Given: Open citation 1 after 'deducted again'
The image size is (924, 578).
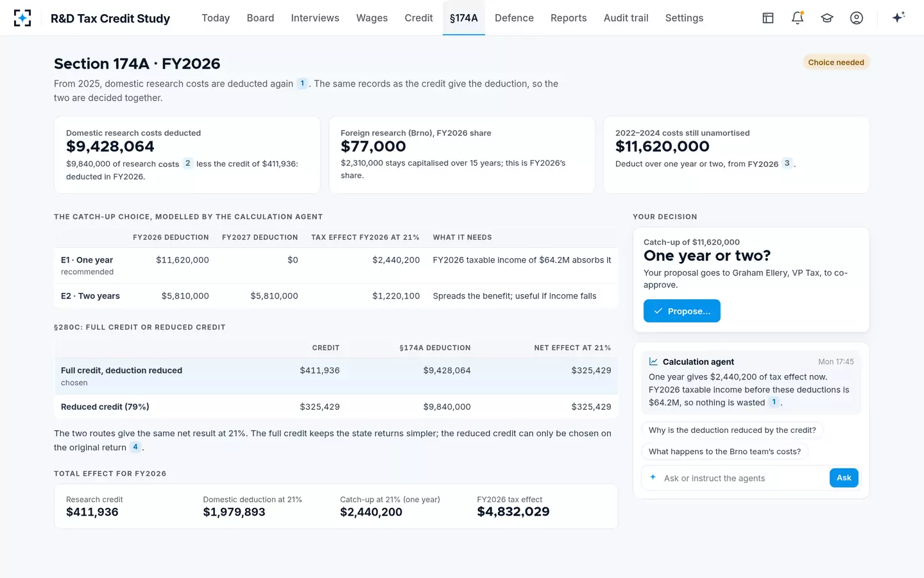Looking at the screenshot, I should click(302, 83).
